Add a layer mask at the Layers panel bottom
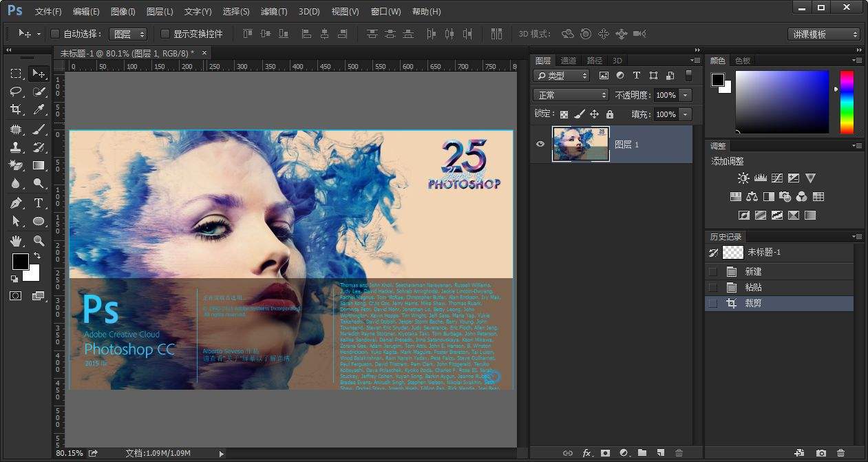The height and width of the screenshot is (462, 868). [x=605, y=453]
